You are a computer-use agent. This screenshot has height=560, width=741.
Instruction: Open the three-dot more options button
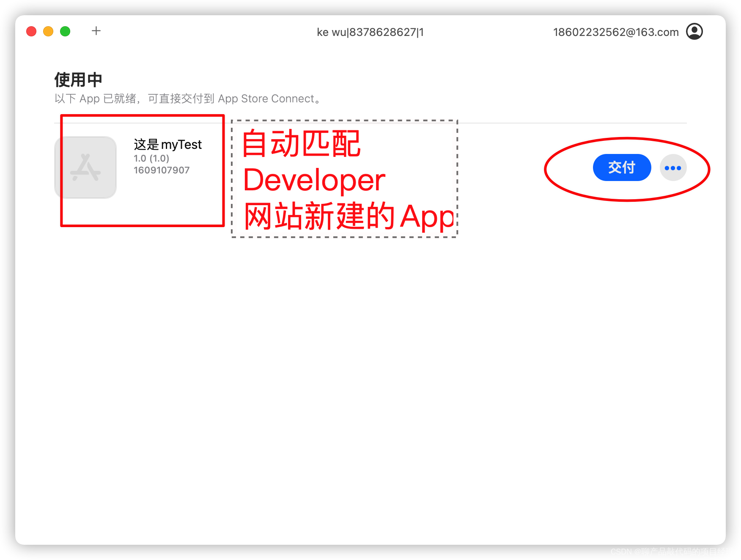[x=673, y=167]
